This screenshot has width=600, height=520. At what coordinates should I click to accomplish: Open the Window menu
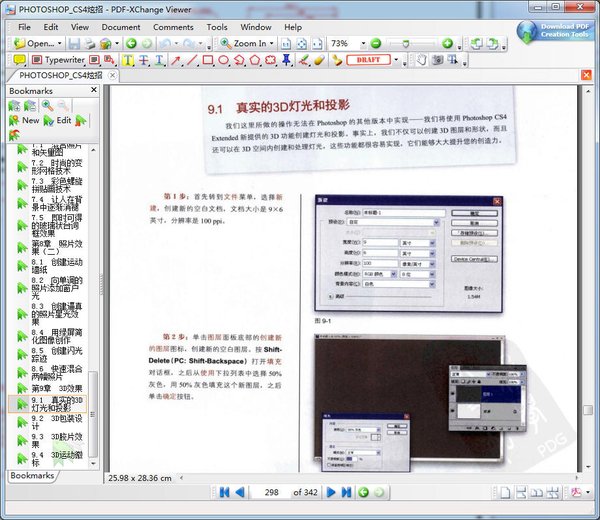(256, 27)
